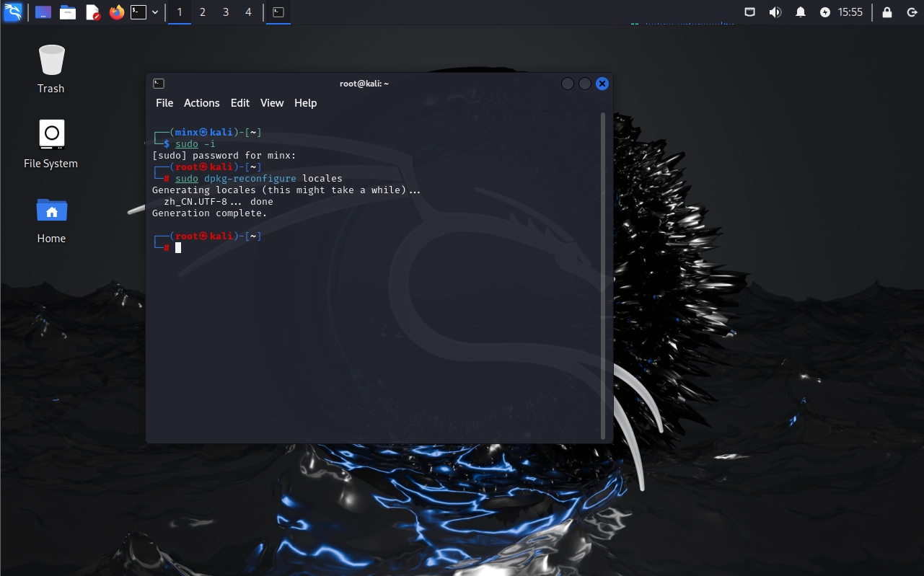Click the show desktop icon in the panel

[43, 12]
